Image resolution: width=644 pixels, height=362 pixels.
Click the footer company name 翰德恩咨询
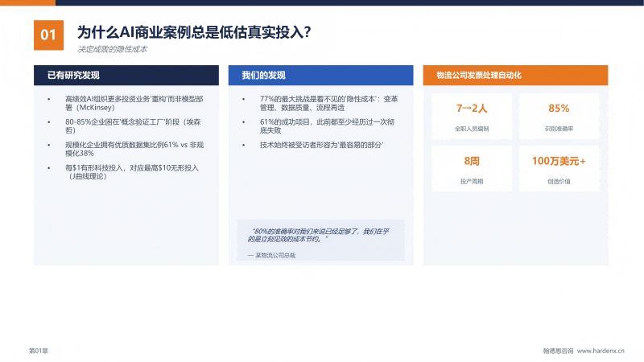click(x=558, y=351)
